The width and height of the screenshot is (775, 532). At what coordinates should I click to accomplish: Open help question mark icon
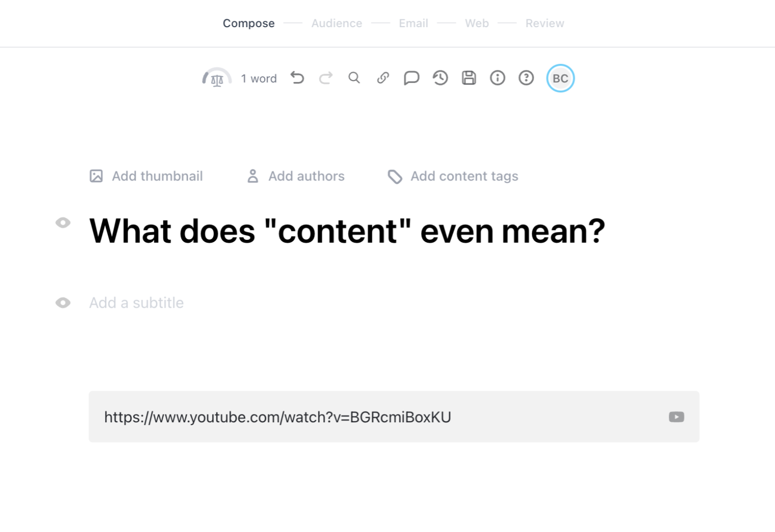click(526, 78)
